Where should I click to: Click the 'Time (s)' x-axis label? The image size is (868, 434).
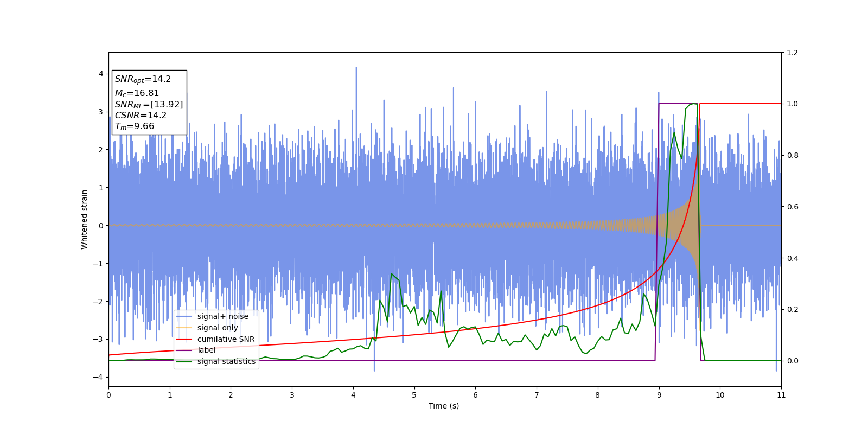click(x=444, y=406)
